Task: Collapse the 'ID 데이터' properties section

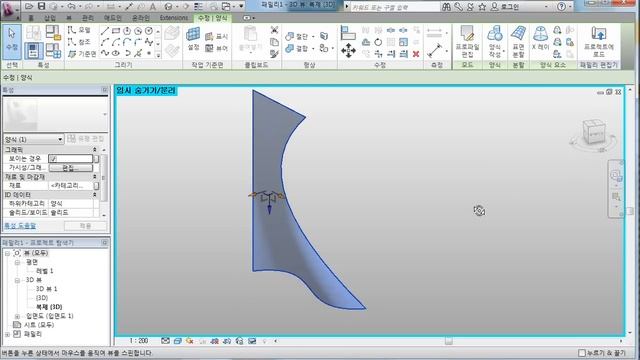Action: coord(95,195)
